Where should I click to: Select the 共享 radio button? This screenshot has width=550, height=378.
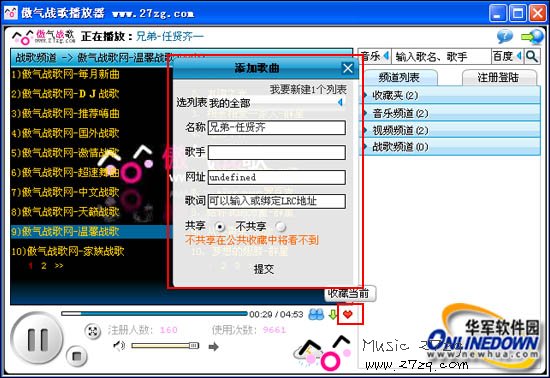point(220,227)
